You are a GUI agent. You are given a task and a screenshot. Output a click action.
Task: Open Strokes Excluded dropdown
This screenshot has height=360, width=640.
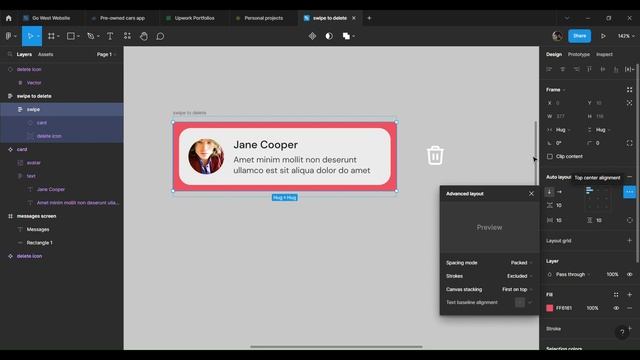[519, 276]
